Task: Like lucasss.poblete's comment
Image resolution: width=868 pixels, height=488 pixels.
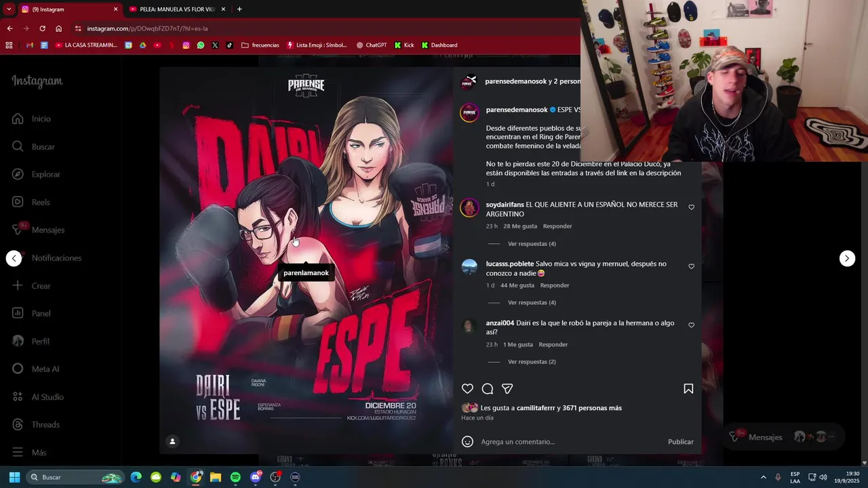Action: [x=691, y=266]
